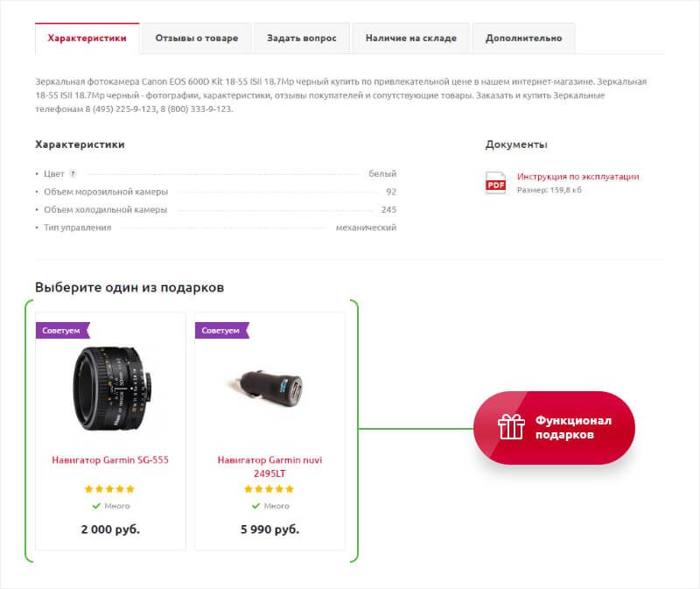Click the camera lens product image

pyautogui.click(x=112, y=389)
